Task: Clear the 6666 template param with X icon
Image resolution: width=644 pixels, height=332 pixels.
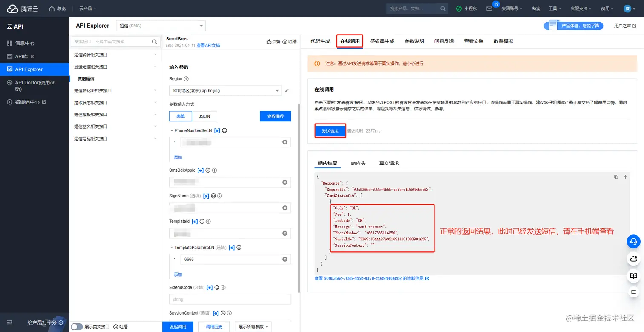Action: pos(285,259)
